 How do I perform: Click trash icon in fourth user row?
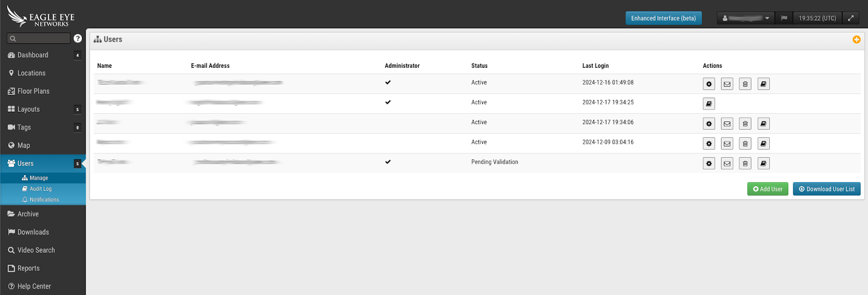click(x=745, y=144)
